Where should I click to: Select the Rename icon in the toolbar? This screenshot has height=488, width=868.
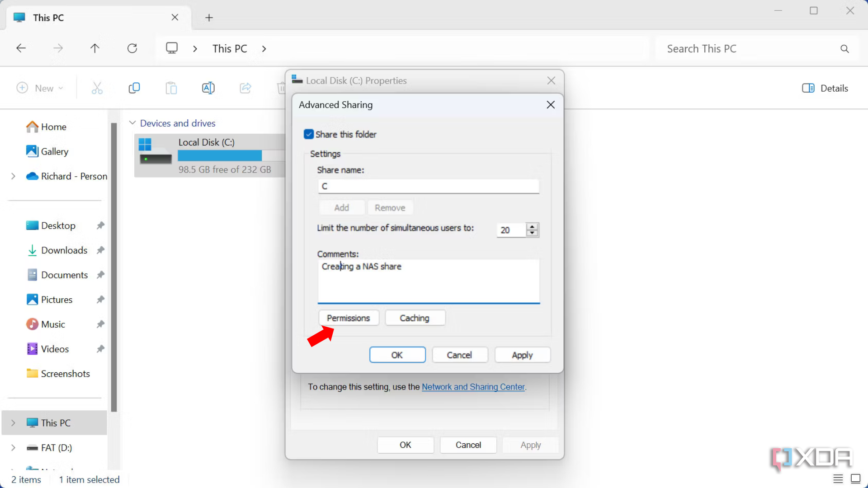pos(208,88)
